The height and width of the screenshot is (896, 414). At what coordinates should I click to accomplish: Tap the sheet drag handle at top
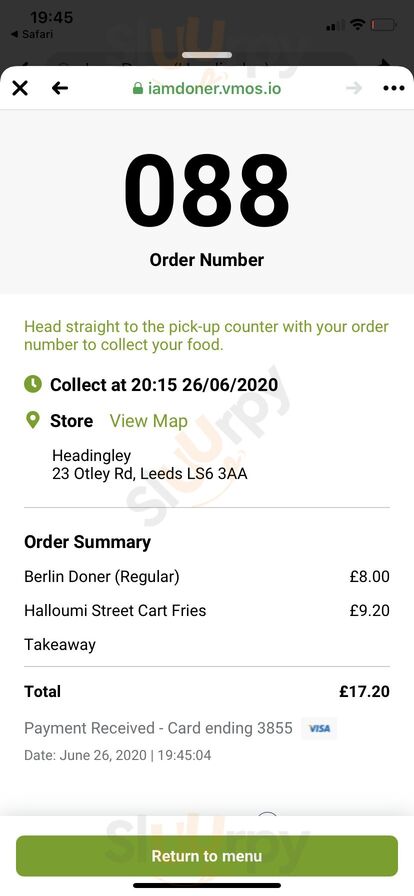click(x=207, y=55)
